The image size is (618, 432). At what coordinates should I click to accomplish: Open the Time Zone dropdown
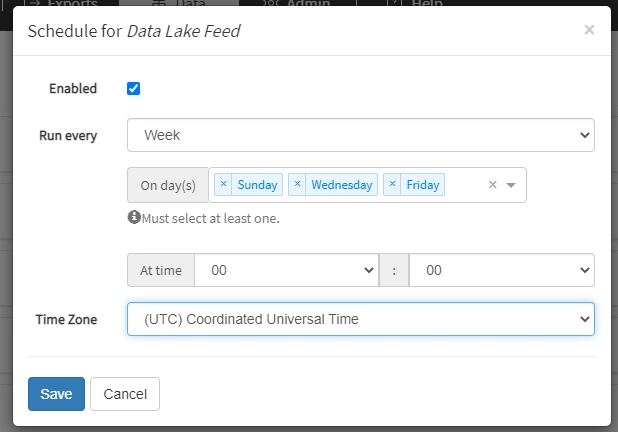361,319
